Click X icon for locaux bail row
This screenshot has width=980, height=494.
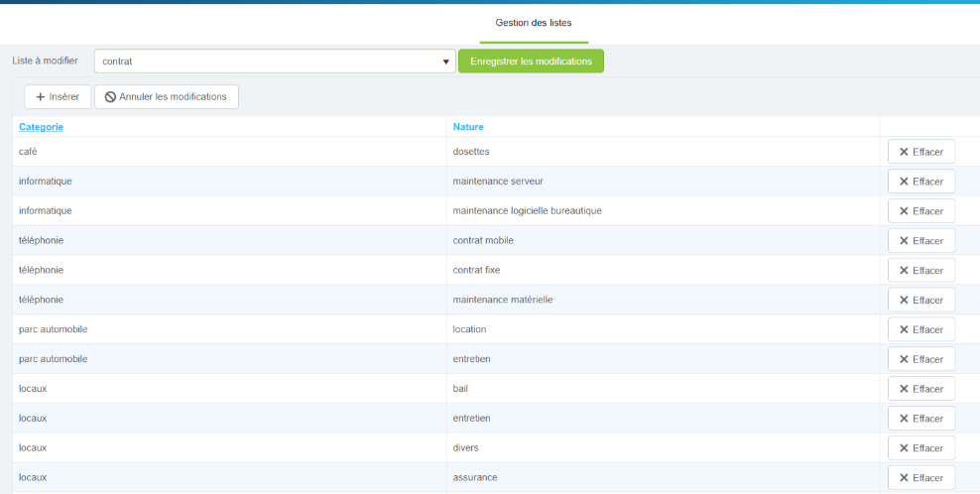tap(904, 389)
